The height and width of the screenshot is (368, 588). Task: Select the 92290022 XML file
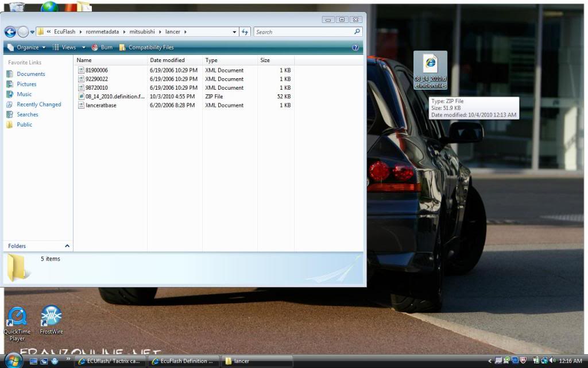[93, 79]
